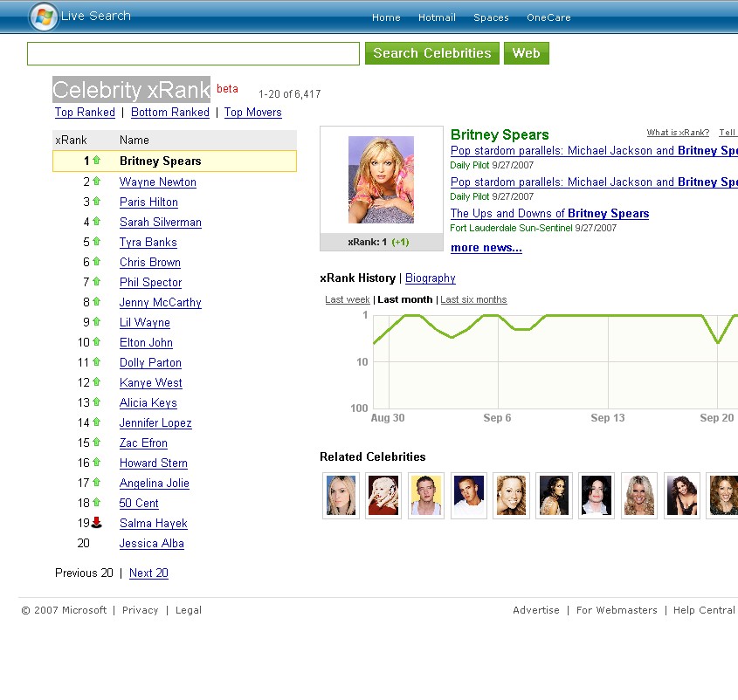Open the Zac Efron link
The image size is (738, 700).
pos(143,443)
